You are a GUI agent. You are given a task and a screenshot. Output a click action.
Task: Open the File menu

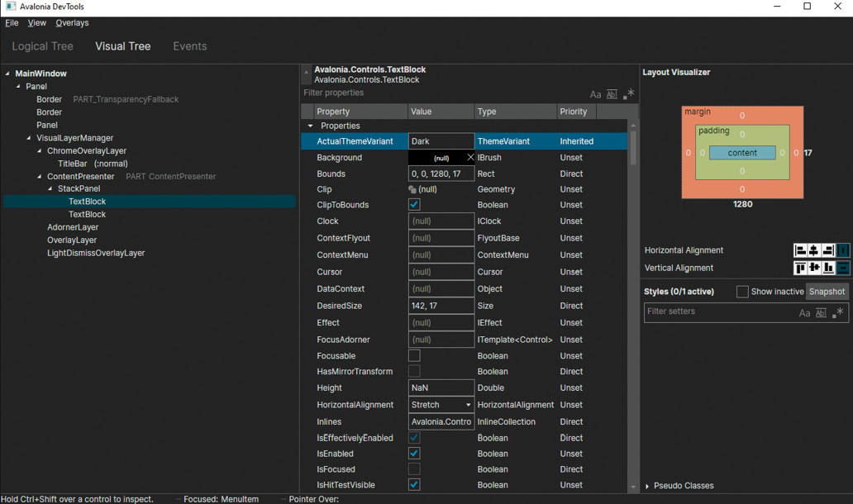pos(12,23)
